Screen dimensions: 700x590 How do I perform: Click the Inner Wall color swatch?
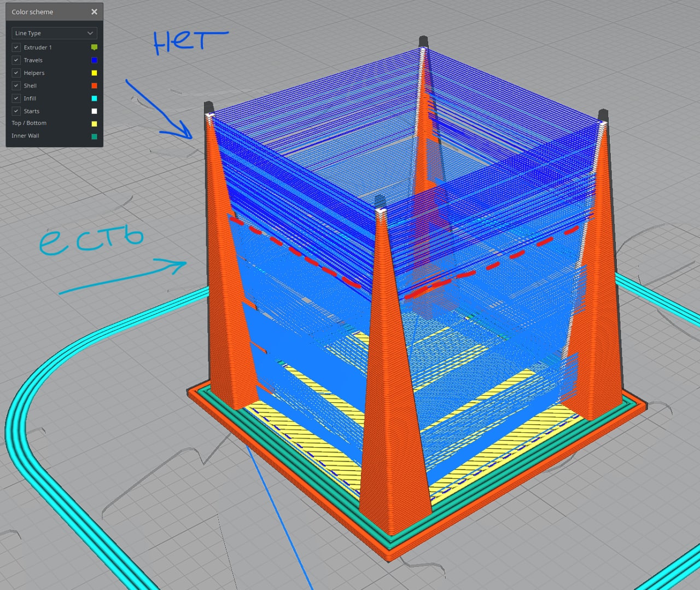[94, 136]
